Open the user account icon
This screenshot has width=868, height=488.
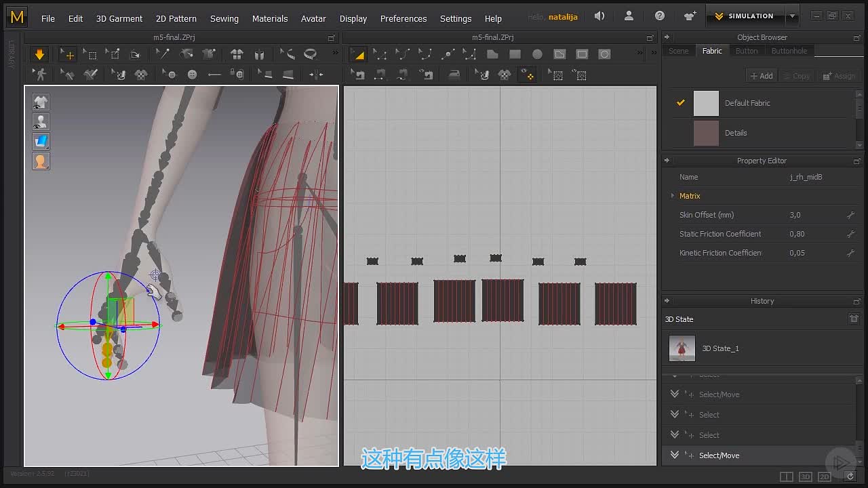(x=630, y=16)
